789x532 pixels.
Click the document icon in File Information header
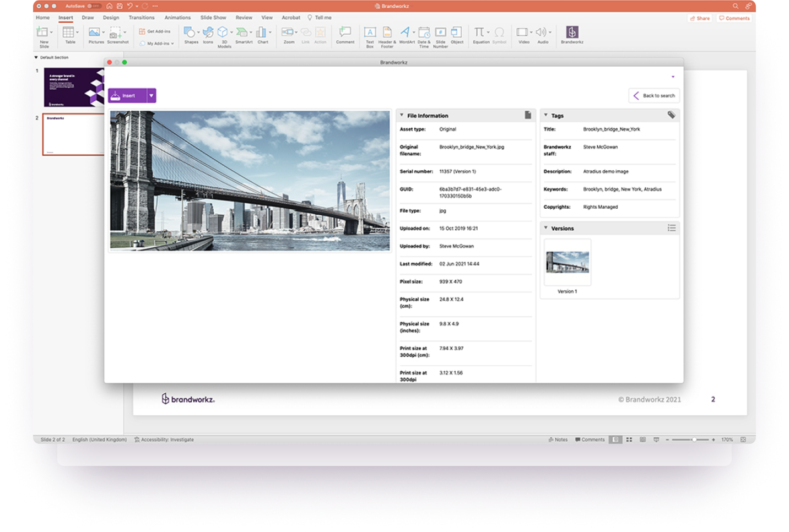tap(528, 115)
